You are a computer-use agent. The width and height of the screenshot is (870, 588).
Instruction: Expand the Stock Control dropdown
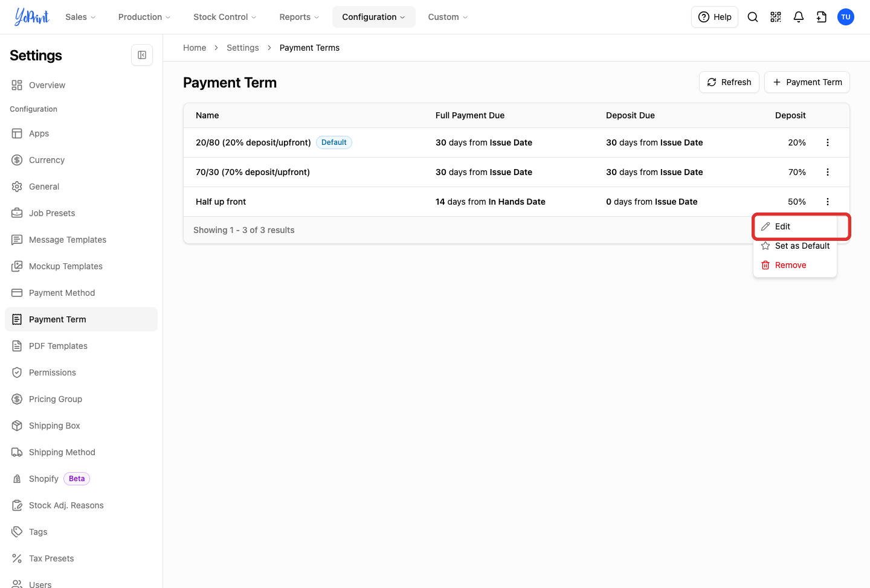(x=225, y=17)
